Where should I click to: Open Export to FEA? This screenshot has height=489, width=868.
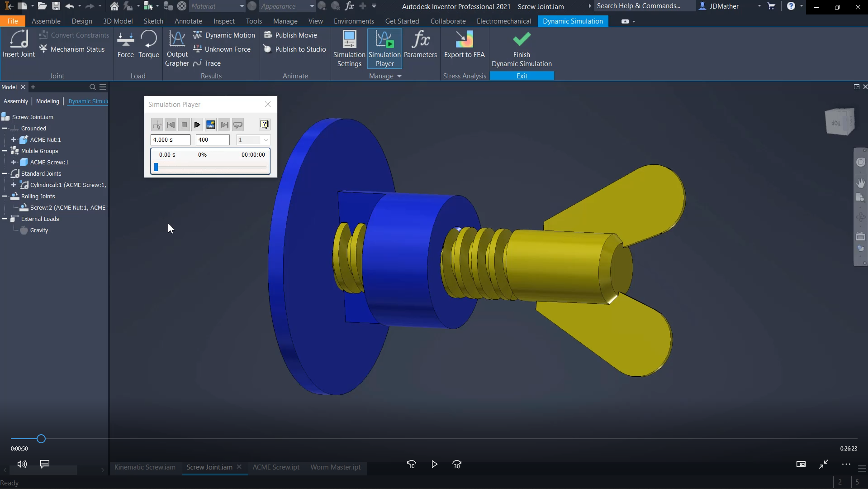[x=464, y=45]
